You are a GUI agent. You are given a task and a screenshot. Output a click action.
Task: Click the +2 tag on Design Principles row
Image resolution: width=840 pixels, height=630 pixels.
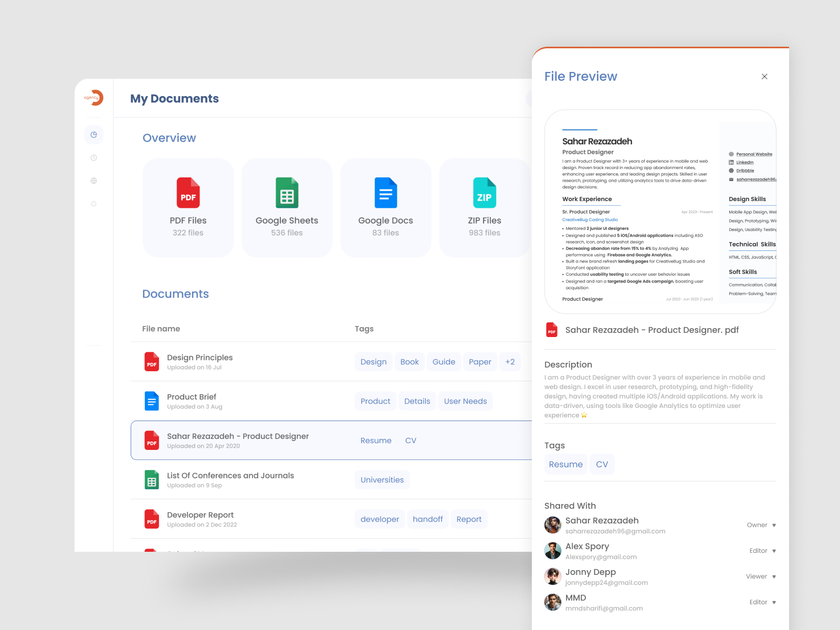tap(509, 361)
